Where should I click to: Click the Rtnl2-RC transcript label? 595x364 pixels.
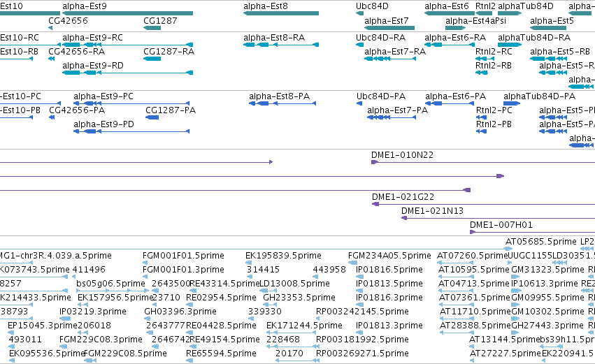tap(494, 52)
